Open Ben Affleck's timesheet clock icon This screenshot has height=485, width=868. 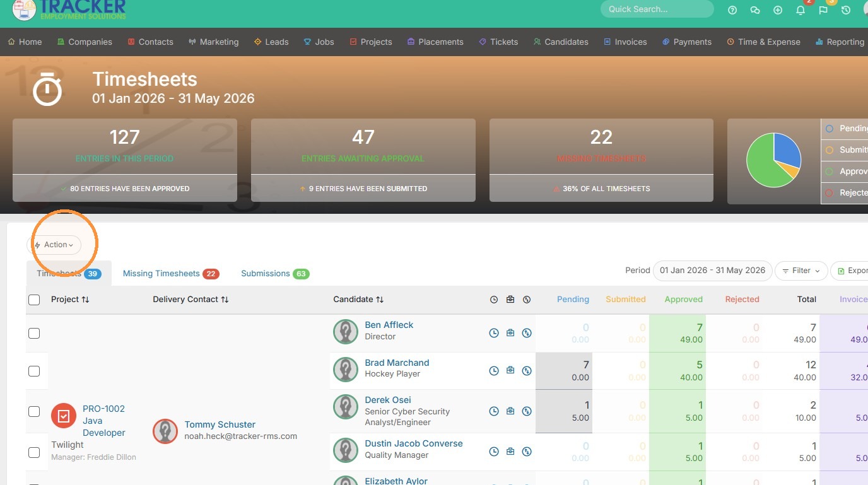(x=494, y=333)
